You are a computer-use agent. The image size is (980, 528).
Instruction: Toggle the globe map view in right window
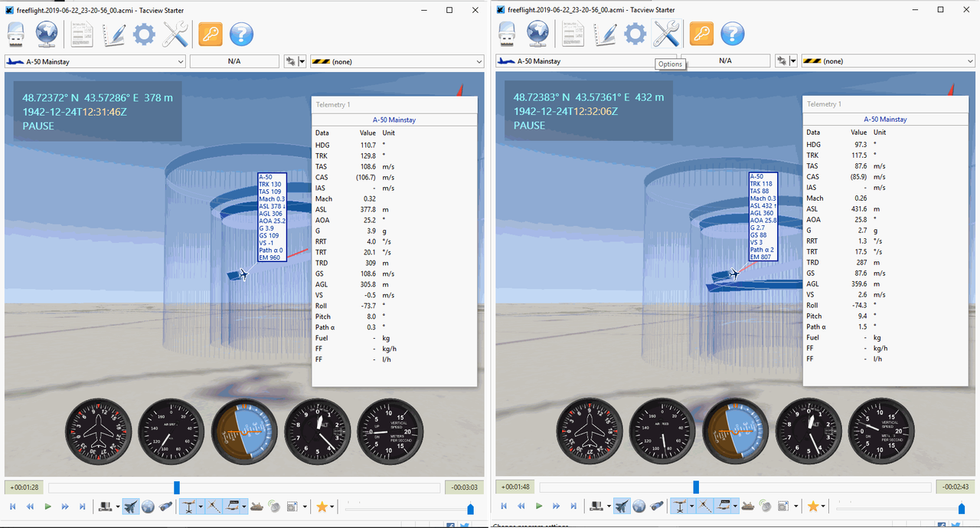pos(640,507)
